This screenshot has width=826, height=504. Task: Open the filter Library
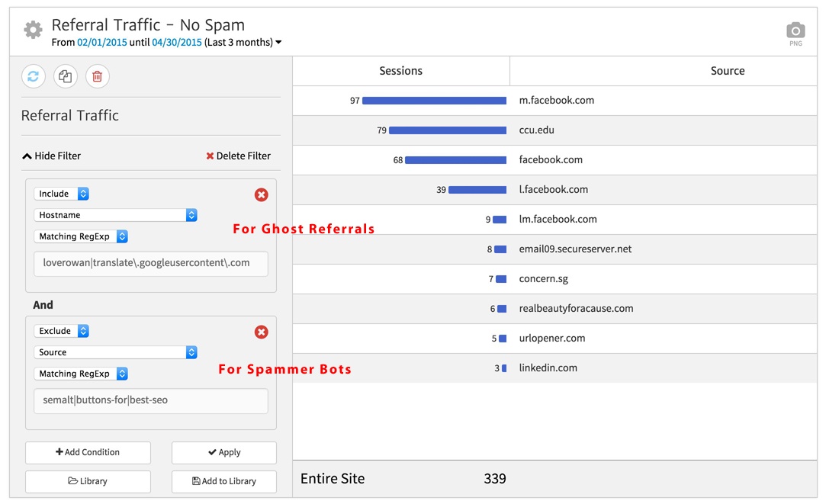click(x=88, y=482)
